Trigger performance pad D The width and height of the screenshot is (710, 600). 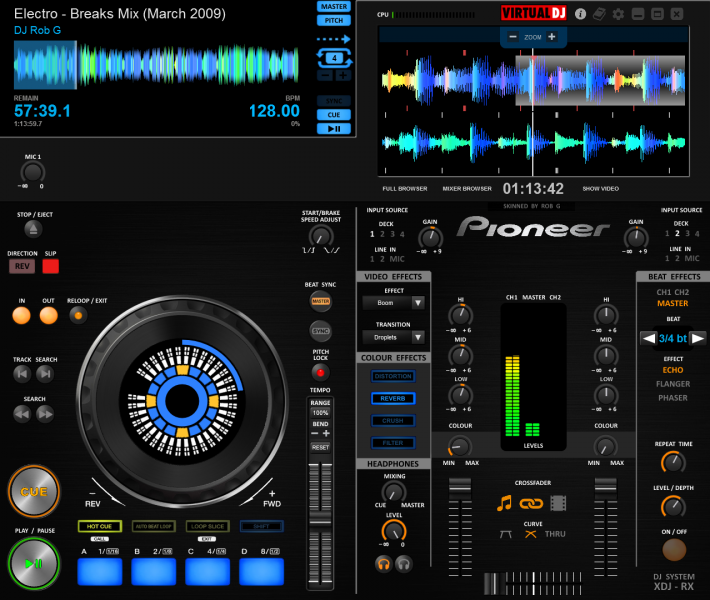point(261,571)
